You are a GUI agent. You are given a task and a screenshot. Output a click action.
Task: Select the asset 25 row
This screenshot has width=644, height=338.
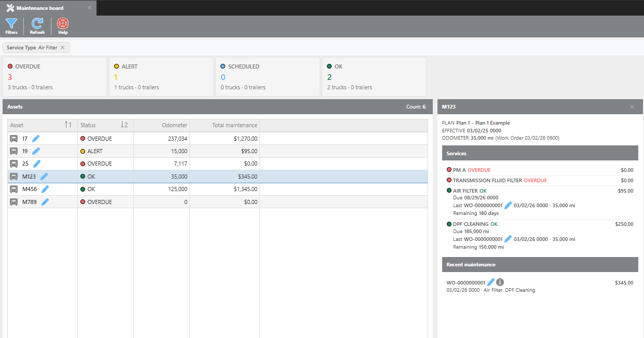(x=156, y=164)
